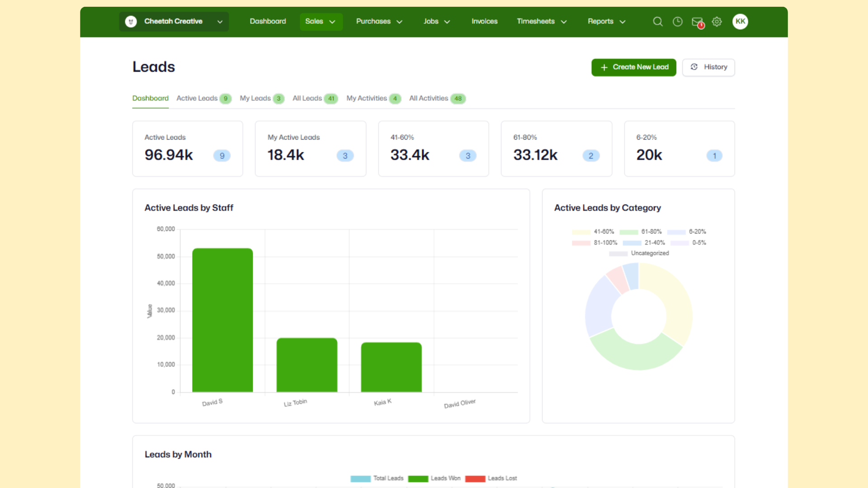The image size is (868, 488).
Task: Click the recent activity clock icon
Action: point(677,21)
